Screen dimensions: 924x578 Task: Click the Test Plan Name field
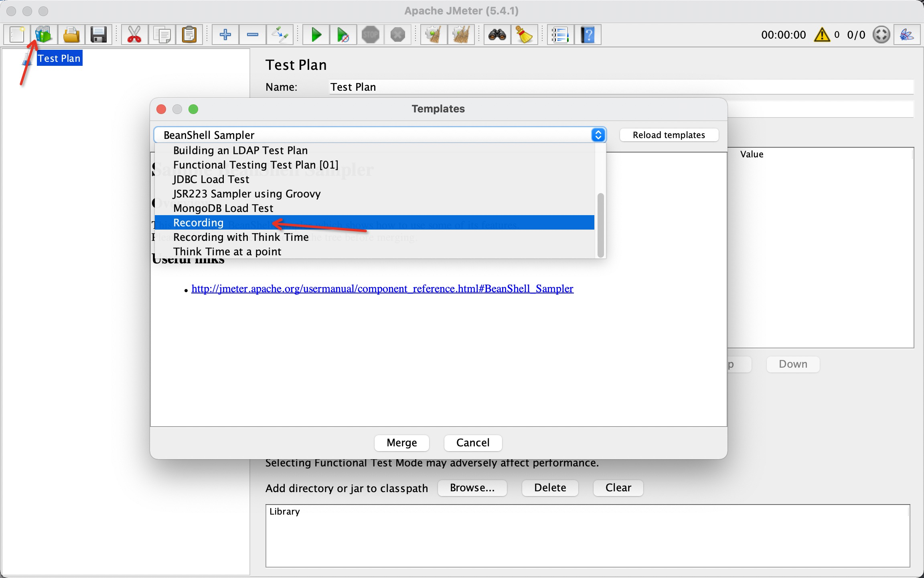[x=621, y=87]
